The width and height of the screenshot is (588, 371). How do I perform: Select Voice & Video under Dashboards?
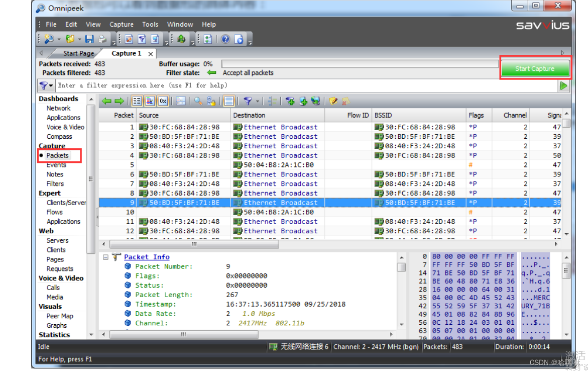coord(65,127)
